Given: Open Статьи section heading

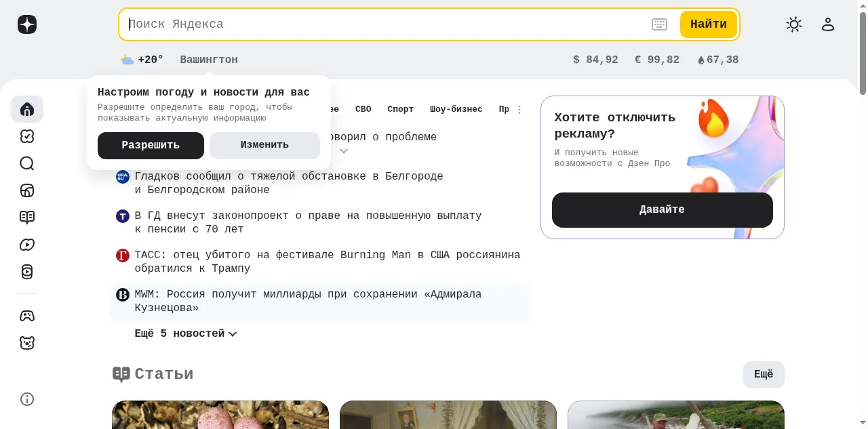Looking at the screenshot, I should (x=164, y=374).
